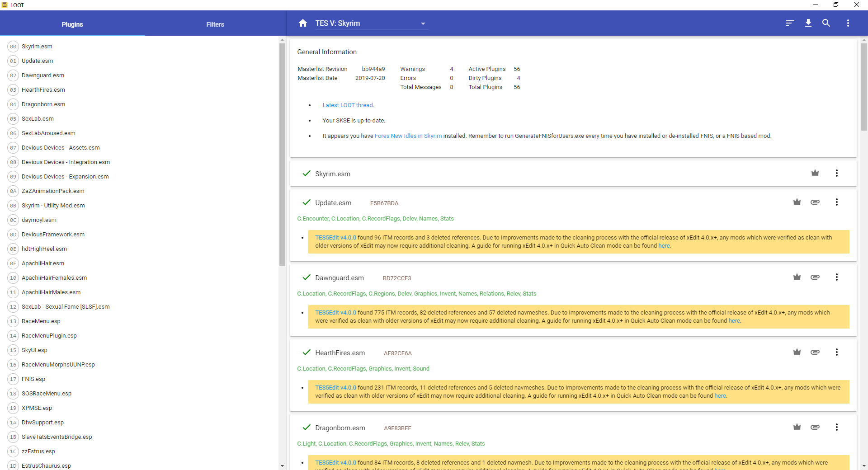Click the main content pane scrollbar thumb
Screen dimensions: 868x470
pyautogui.click(x=864, y=87)
